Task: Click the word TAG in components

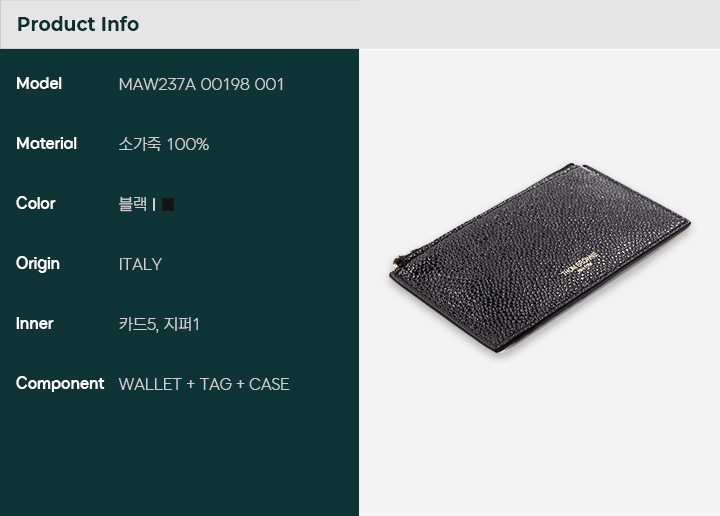Action: pos(215,384)
